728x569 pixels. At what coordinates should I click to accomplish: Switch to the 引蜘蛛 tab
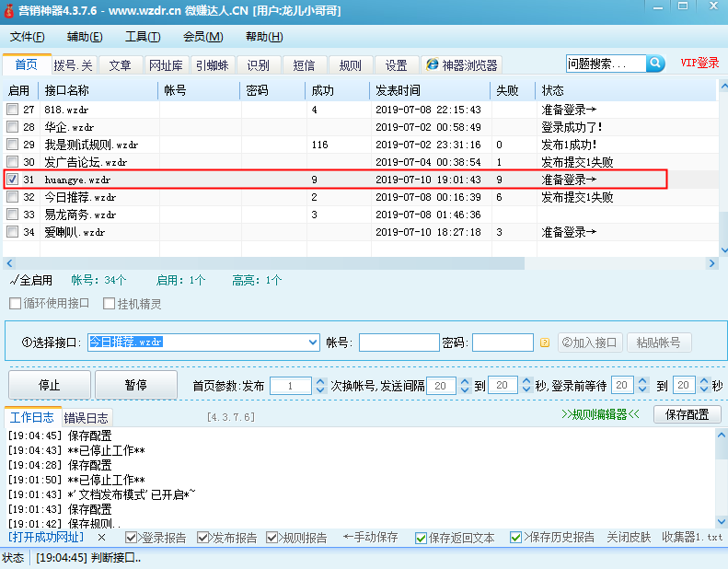click(213, 65)
